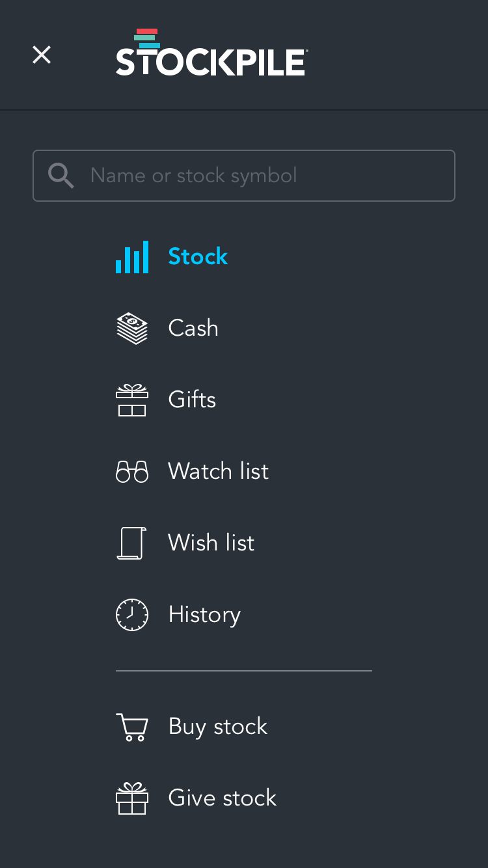Screen dimensions: 488x868
Task: Click the Gifts present box icon
Action: 132,400
